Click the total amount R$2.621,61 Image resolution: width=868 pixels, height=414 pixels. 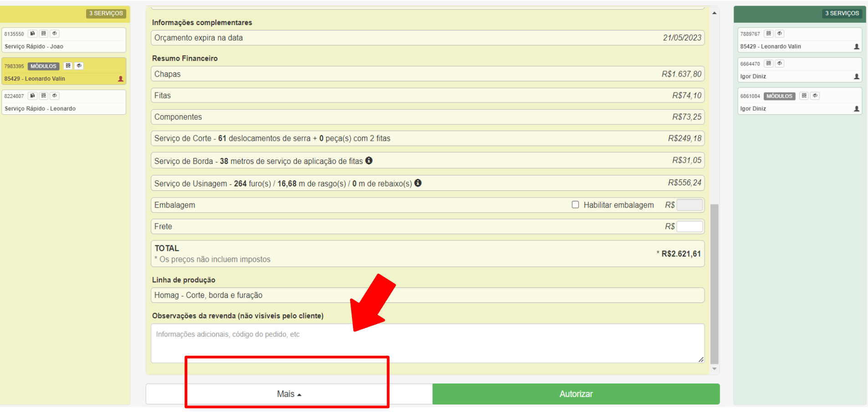click(681, 254)
